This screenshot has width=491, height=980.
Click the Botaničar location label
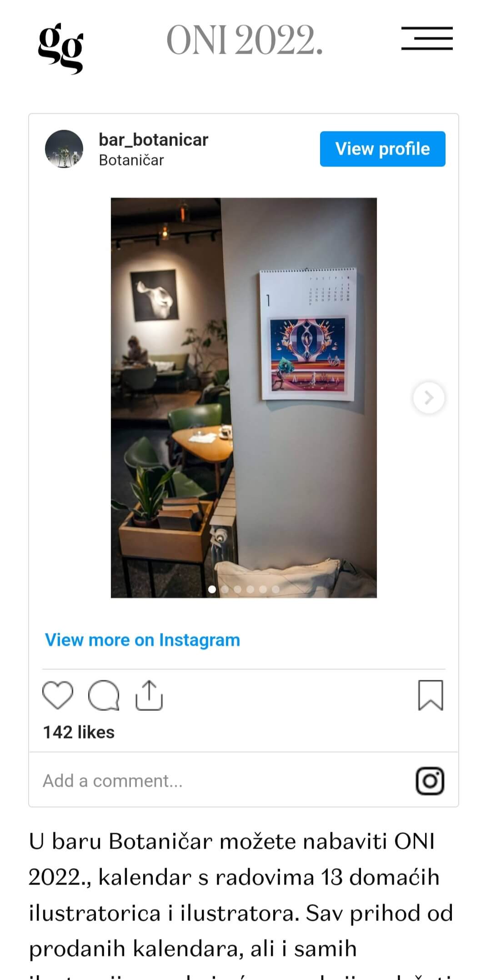coord(131,160)
